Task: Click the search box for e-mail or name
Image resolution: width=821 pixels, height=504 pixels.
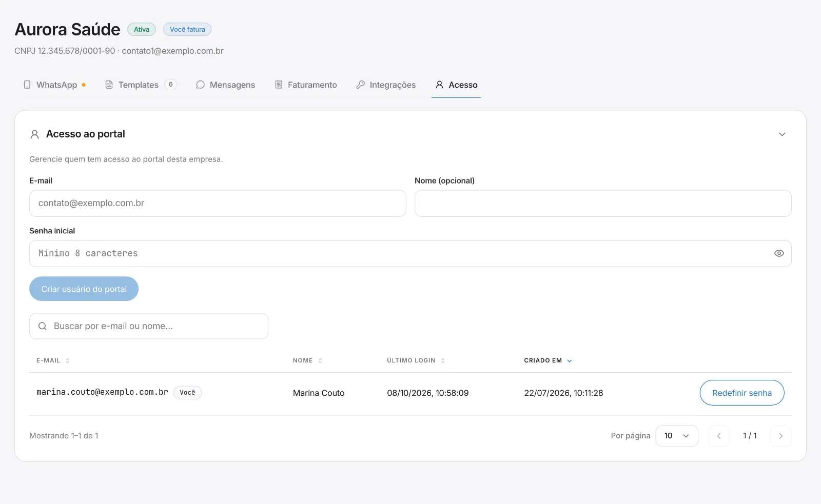Action: 149,326
